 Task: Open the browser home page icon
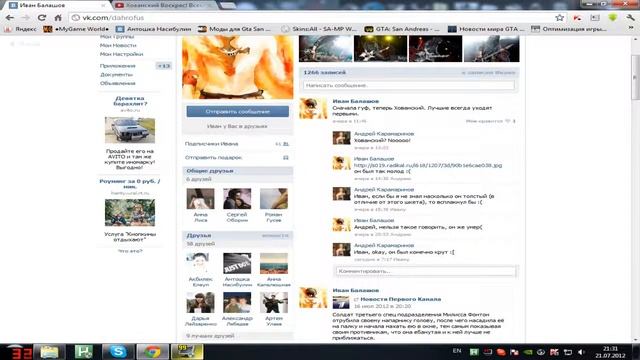58,18
